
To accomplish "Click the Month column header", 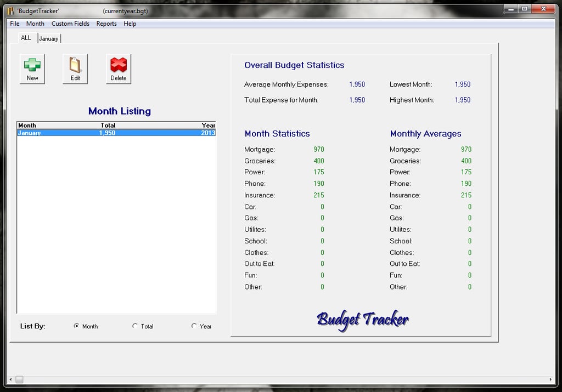I will [27, 126].
